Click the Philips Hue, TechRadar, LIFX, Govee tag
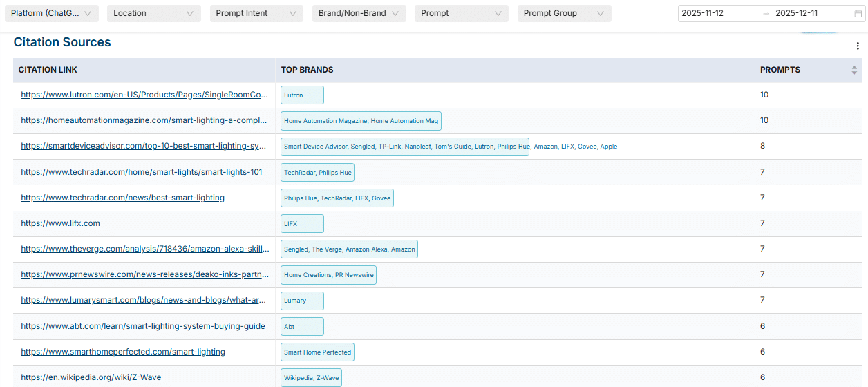Screen dimensions: 868x387 coord(337,198)
